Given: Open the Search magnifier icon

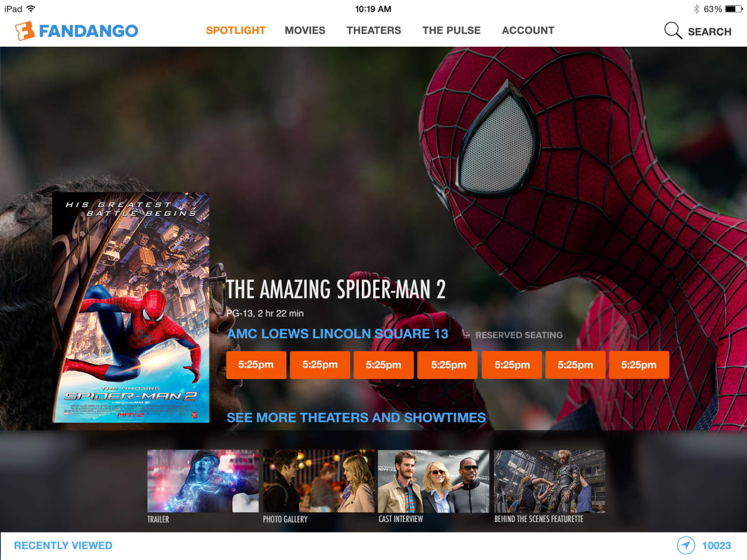Looking at the screenshot, I should [x=672, y=30].
